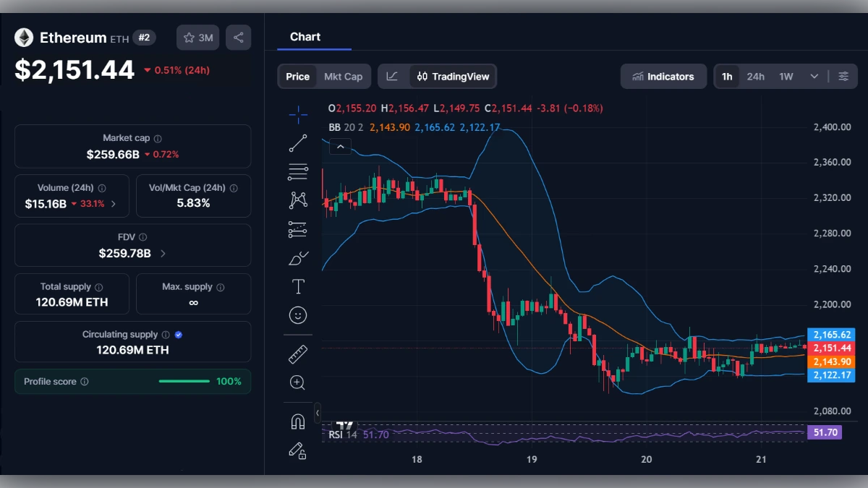Select the text annotation tool
The width and height of the screenshot is (868, 488).
[x=298, y=286]
